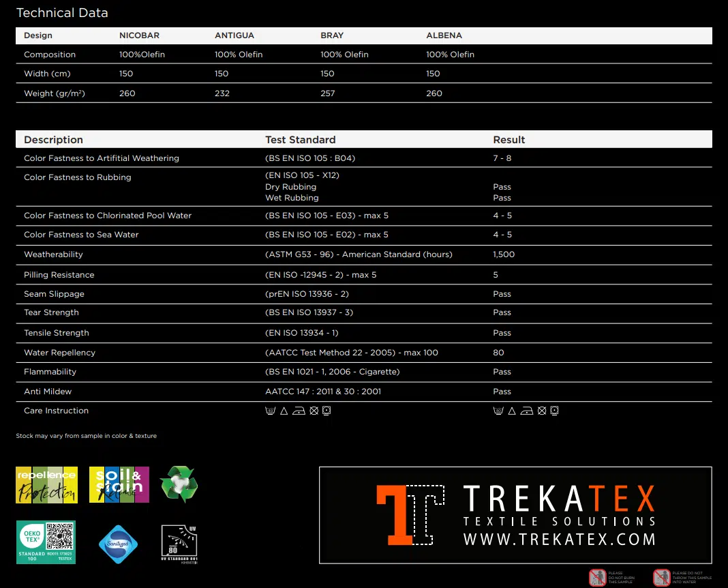Click the tumble dry icon in Result column
This screenshot has width=728, height=588.
[554, 411]
